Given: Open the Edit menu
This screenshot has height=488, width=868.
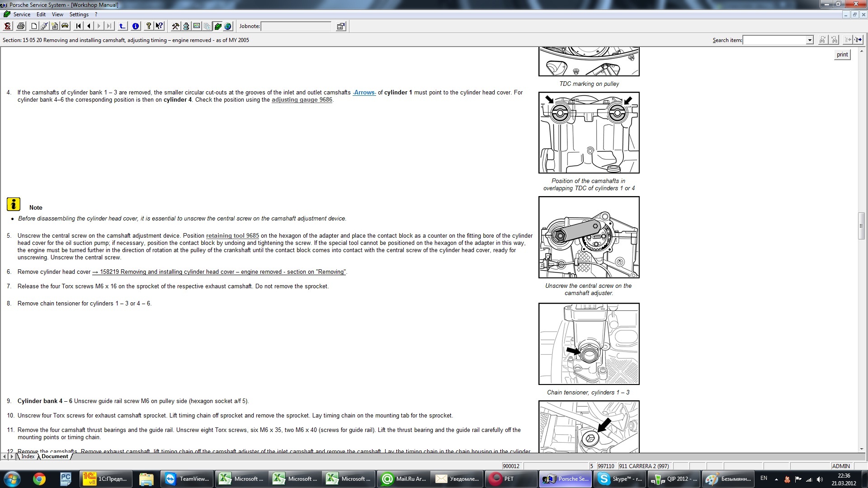Looking at the screenshot, I should tap(41, 14).
